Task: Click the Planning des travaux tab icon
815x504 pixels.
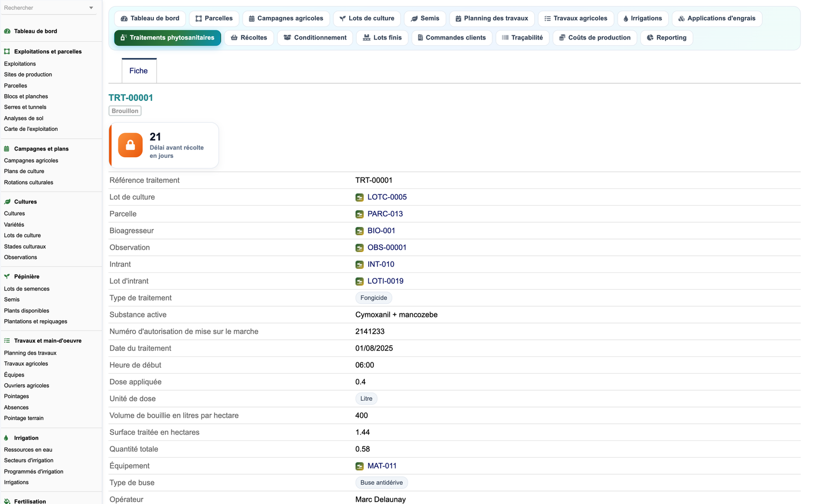Action: pos(459,19)
